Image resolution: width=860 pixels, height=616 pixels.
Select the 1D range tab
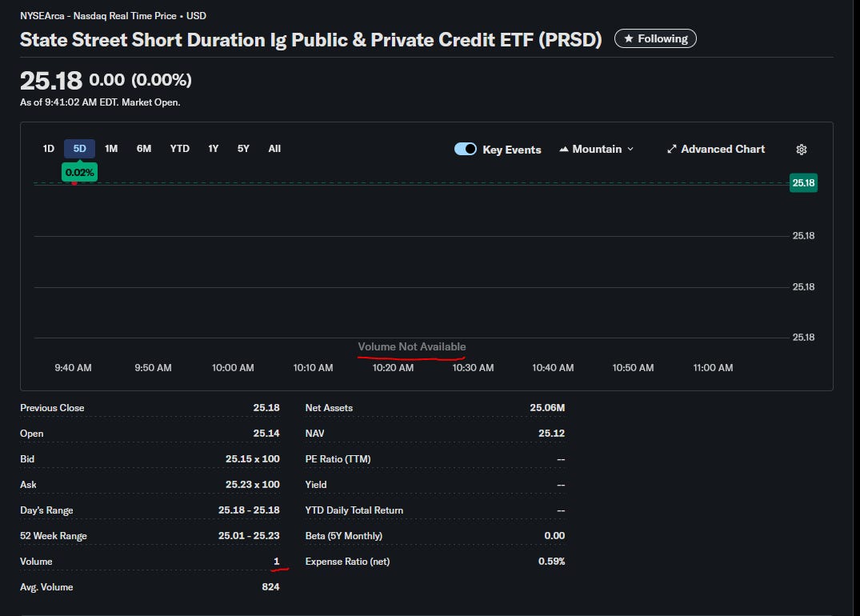coord(48,149)
